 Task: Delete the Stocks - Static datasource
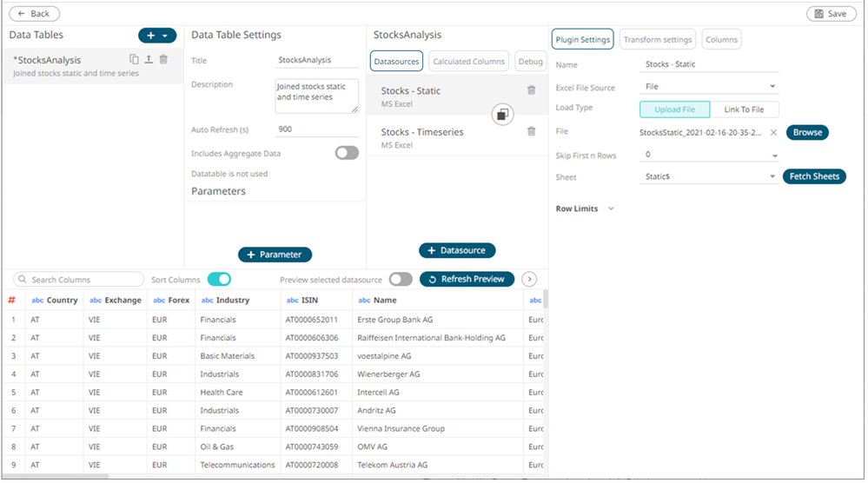pyautogui.click(x=531, y=90)
